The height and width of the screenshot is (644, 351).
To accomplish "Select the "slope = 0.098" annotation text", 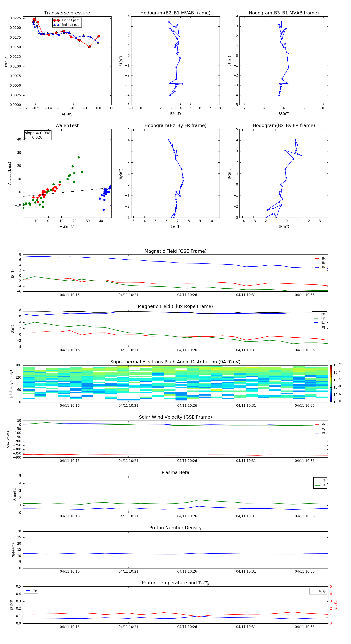I will 38,133.
